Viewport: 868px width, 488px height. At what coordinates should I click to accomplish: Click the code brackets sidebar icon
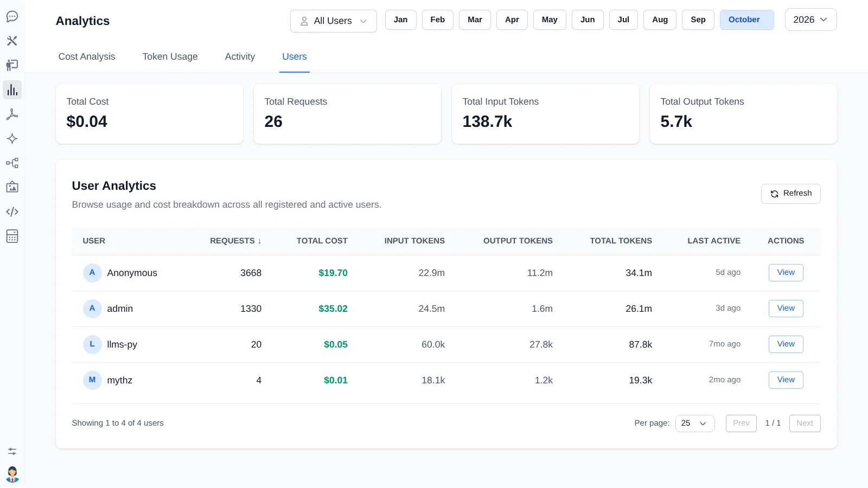click(12, 211)
